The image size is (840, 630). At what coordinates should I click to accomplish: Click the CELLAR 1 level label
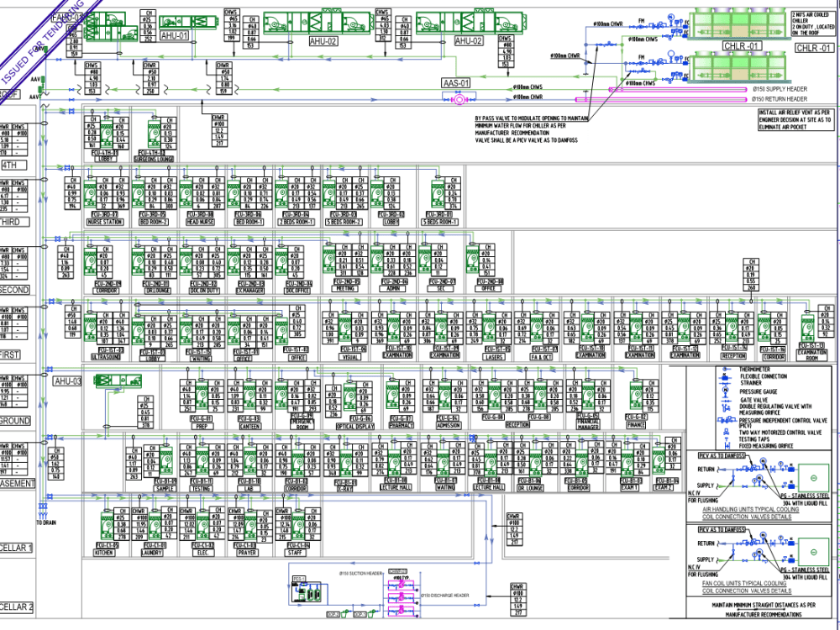click(17, 548)
